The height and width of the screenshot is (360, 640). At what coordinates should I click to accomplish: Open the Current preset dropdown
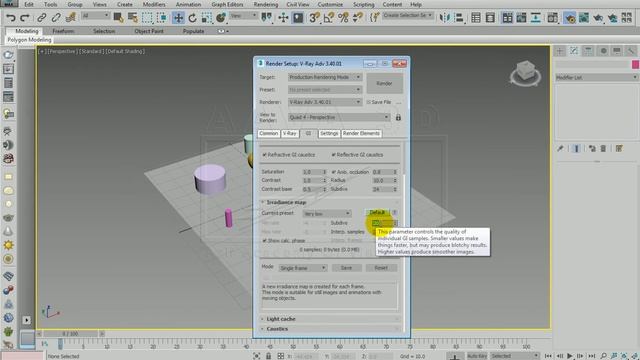coord(327,213)
